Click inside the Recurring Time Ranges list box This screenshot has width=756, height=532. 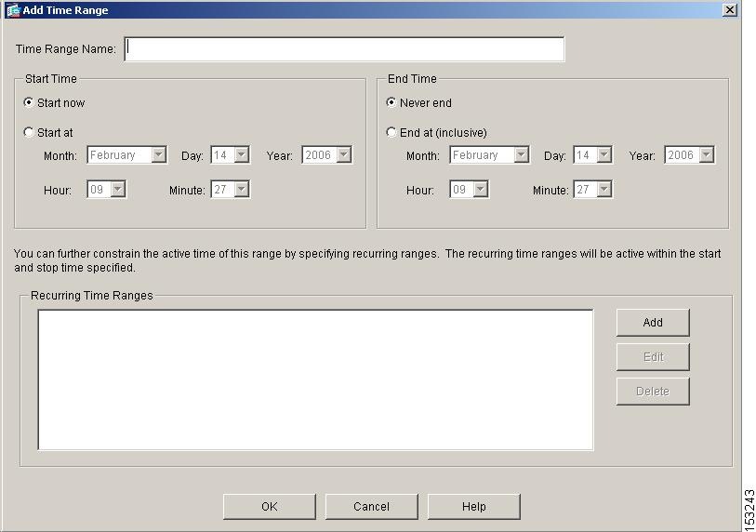[316, 380]
